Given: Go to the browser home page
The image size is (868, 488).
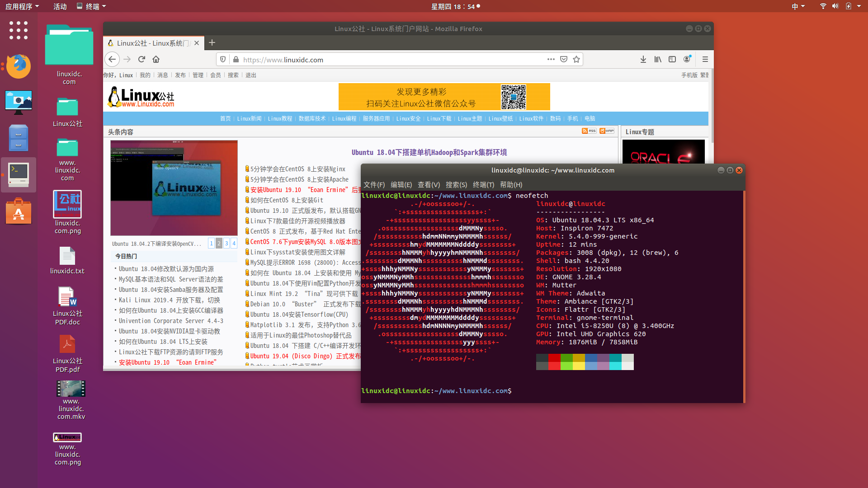Looking at the screenshot, I should pos(156,59).
